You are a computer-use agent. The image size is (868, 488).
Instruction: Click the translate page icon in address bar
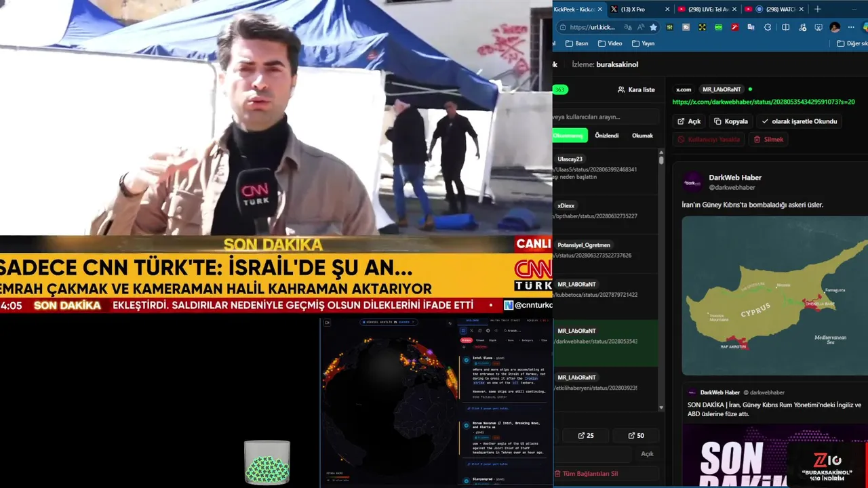(x=629, y=27)
